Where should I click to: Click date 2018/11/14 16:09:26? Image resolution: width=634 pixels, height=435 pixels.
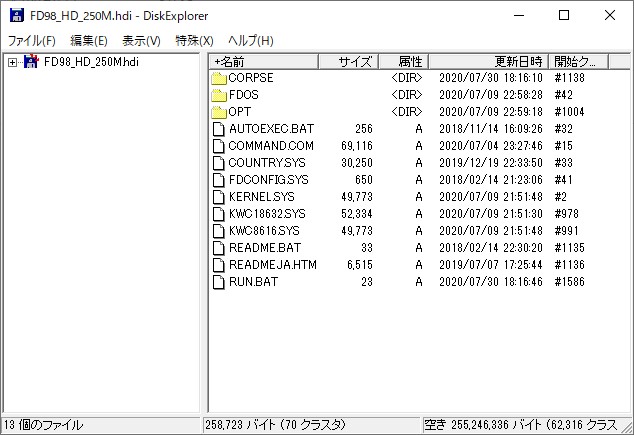[491, 129]
